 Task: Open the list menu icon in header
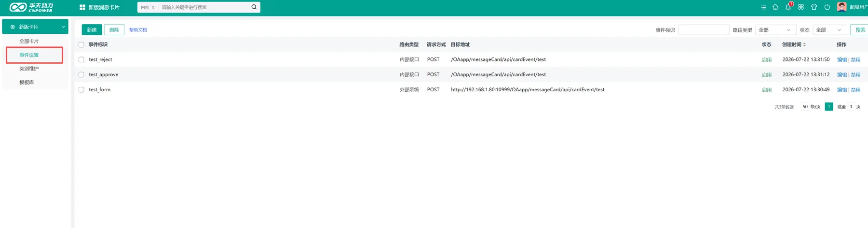click(763, 7)
